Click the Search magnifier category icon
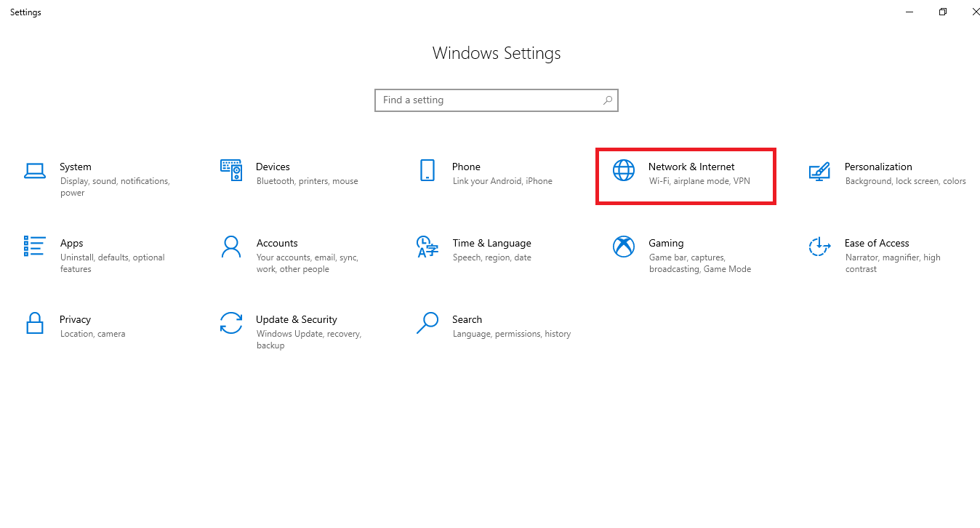This screenshot has height=528, width=980. 427,323
